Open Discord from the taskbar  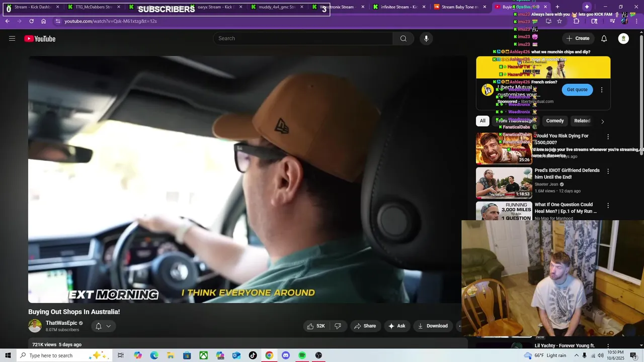pos(286,355)
